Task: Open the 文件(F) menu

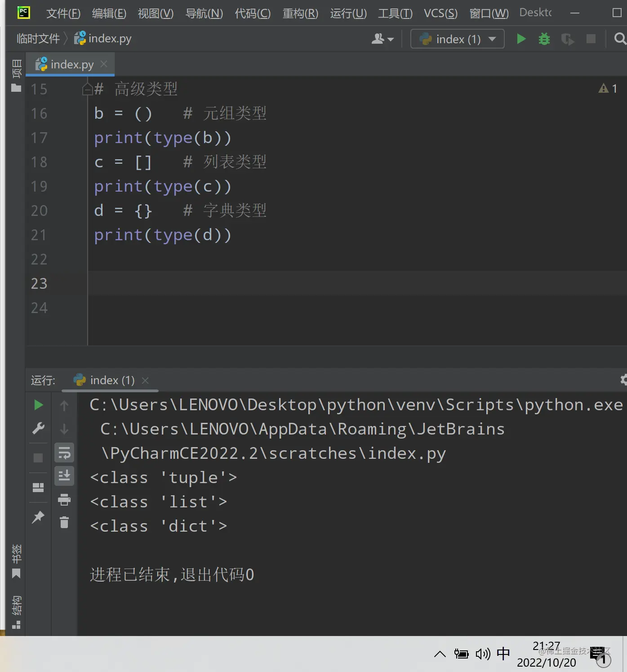Action: (x=63, y=13)
